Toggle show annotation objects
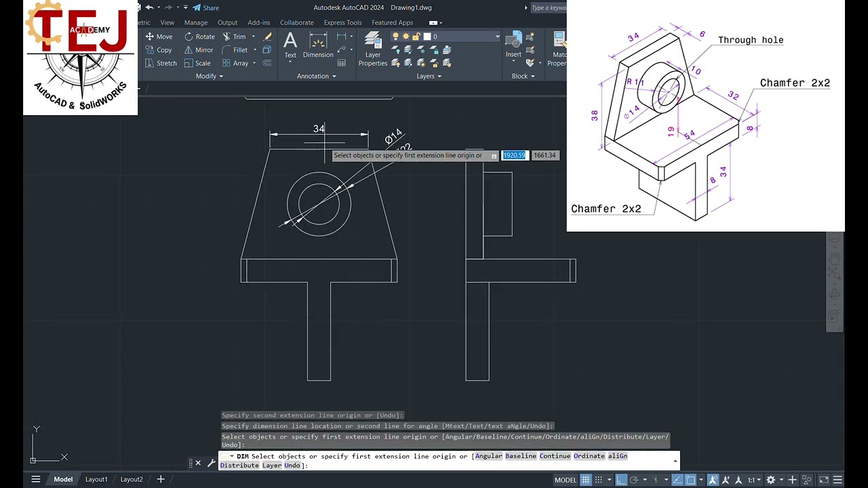The height and width of the screenshot is (488, 868). [713, 480]
